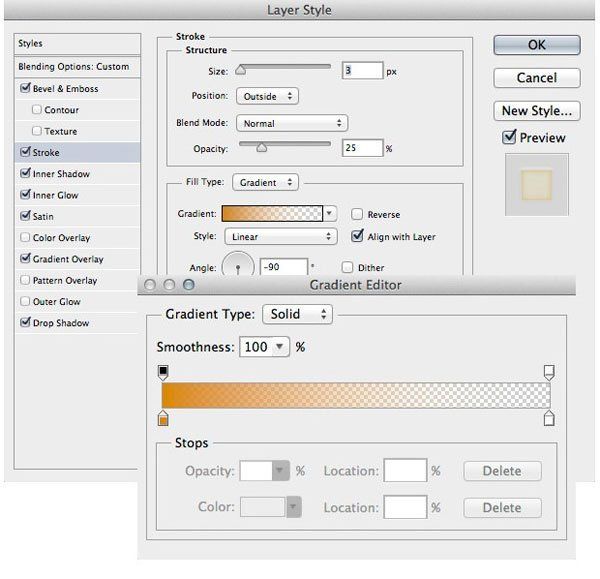This screenshot has width=600, height=579.
Task: Click Delete beside the Opacity stop location
Action: (x=502, y=471)
